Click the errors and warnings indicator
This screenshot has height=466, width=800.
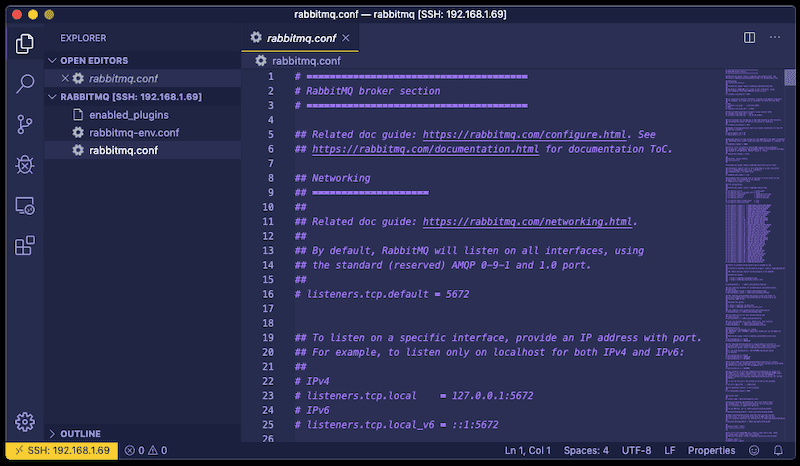(x=146, y=450)
